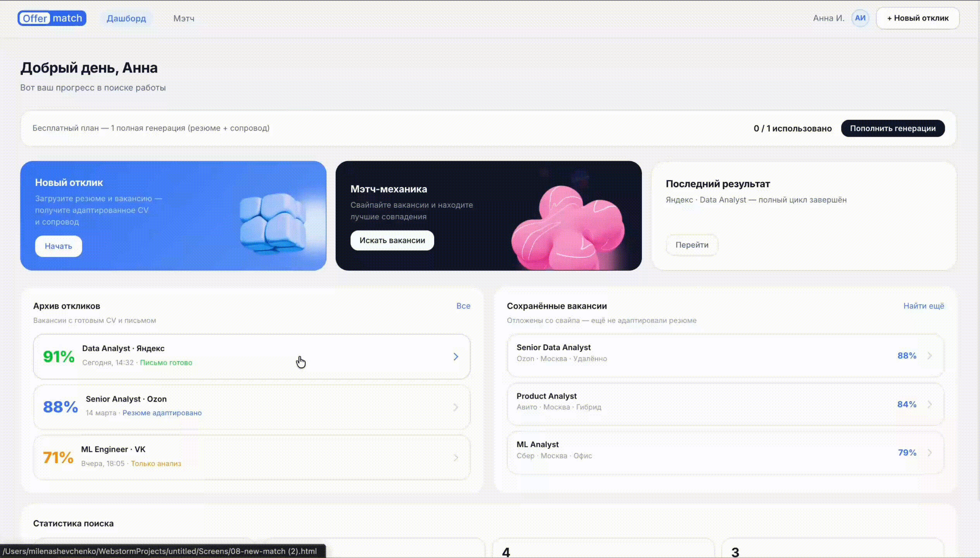Open Все link in Архив откликов
Screen dimensions: 980x558
(x=463, y=306)
